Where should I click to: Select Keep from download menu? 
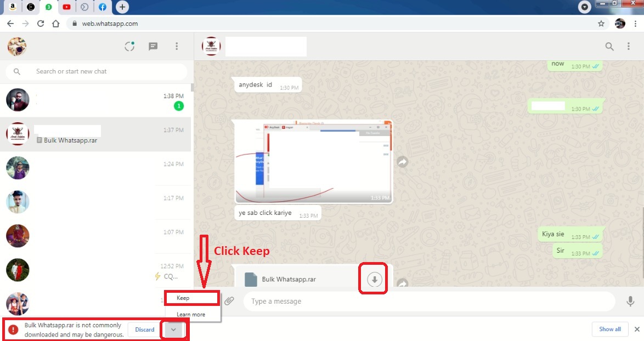coord(192,298)
